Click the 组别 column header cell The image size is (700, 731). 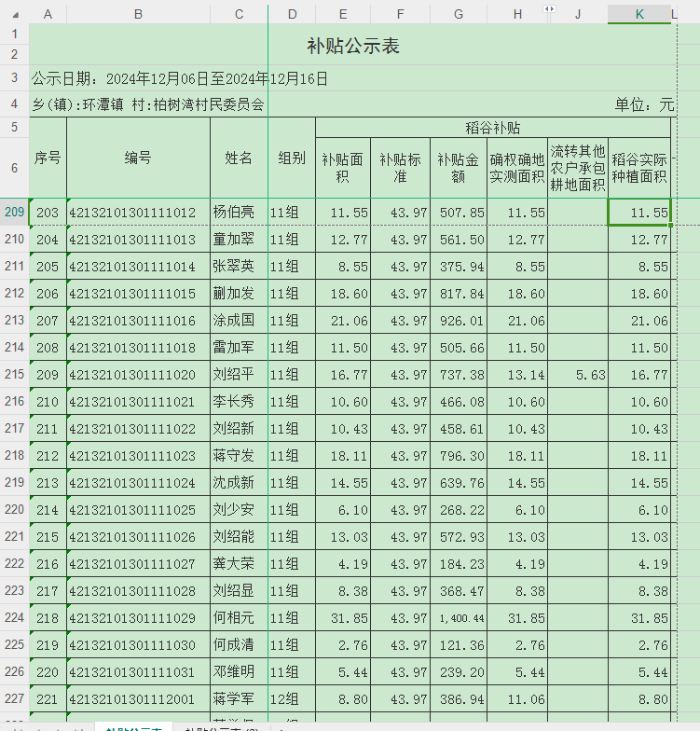[292, 158]
